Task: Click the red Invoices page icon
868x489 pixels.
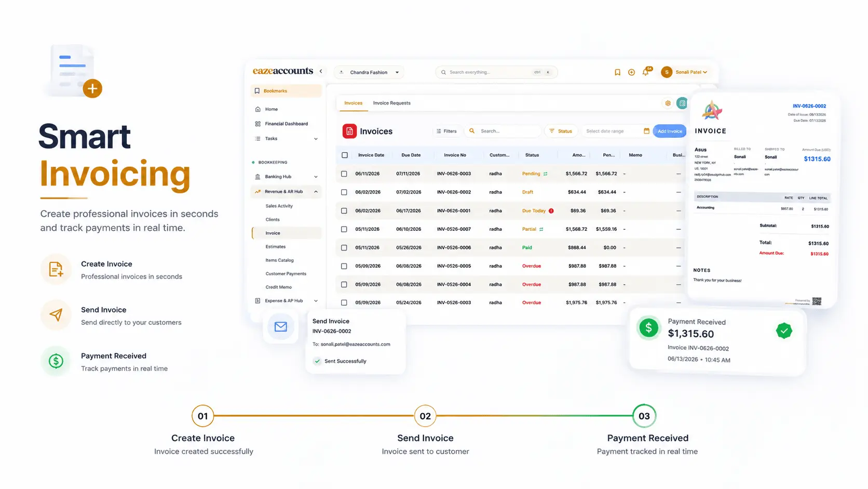Action: tap(349, 131)
